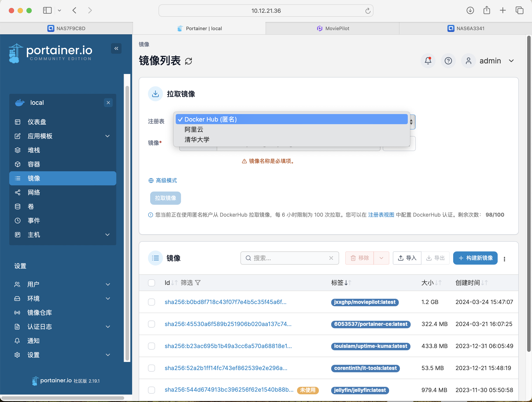Image resolution: width=532 pixels, height=402 pixels.
Task: Open 事件 events in sidebar
Action: click(63, 220)
